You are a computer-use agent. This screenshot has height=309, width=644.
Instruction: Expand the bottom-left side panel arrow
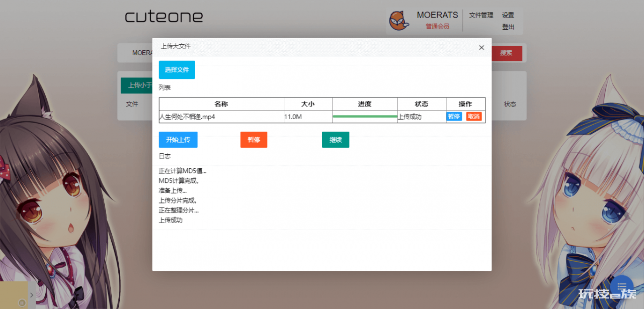(32, 295)
